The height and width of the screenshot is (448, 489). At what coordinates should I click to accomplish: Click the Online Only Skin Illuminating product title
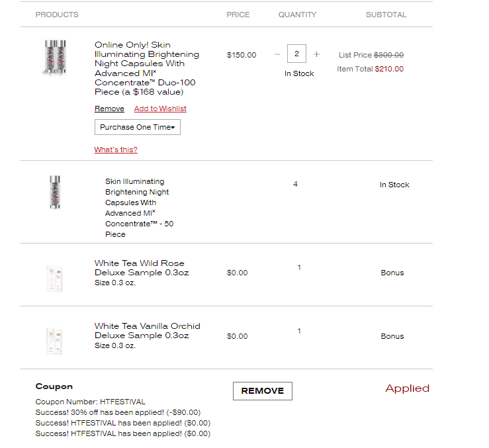[x=147, y=68]
